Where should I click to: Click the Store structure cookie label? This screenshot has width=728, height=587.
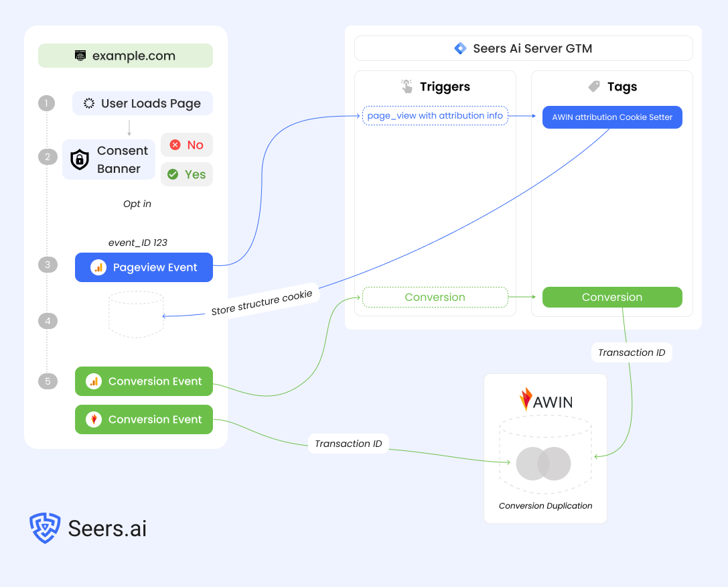tap(262, 302)
